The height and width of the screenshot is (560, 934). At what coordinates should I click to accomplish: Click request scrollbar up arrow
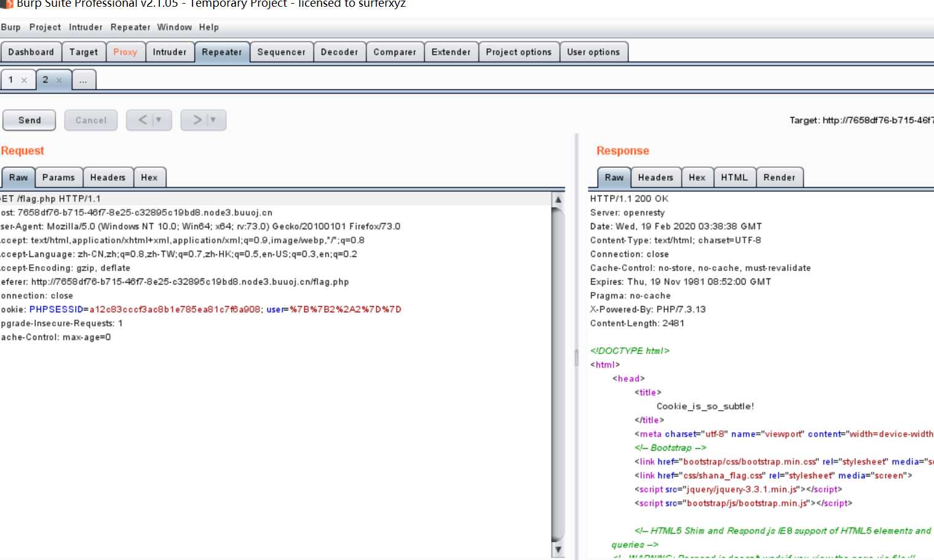(558, 199)
